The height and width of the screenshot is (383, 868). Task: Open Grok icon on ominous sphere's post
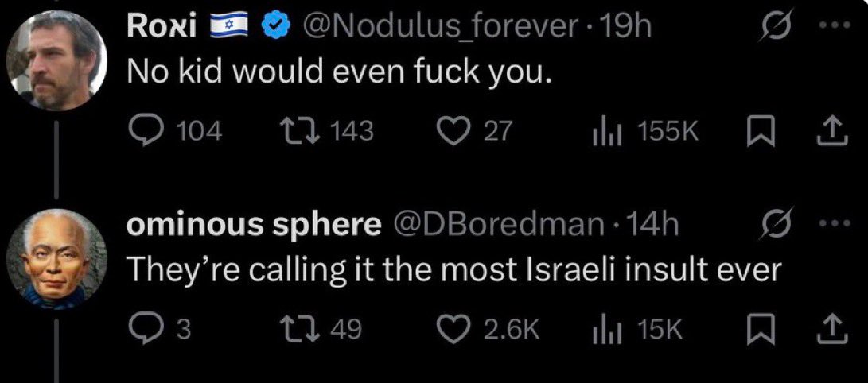click(x=777, y=226)
